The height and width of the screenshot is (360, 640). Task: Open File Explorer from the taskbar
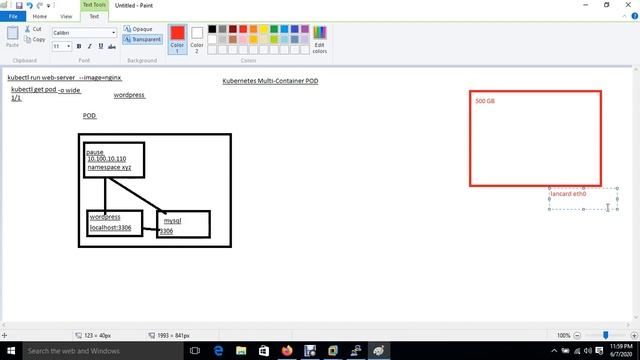(x=241, y=351)
